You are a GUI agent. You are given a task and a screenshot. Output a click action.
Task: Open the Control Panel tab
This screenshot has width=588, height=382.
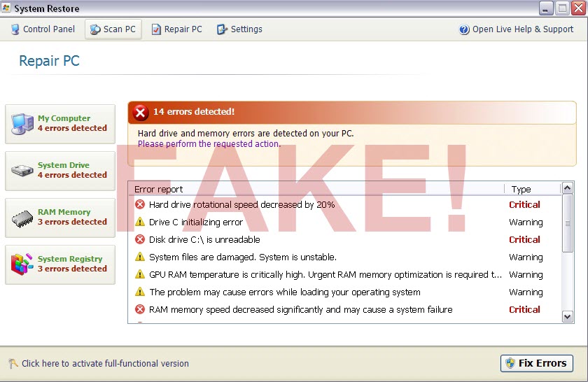[43, 29]
